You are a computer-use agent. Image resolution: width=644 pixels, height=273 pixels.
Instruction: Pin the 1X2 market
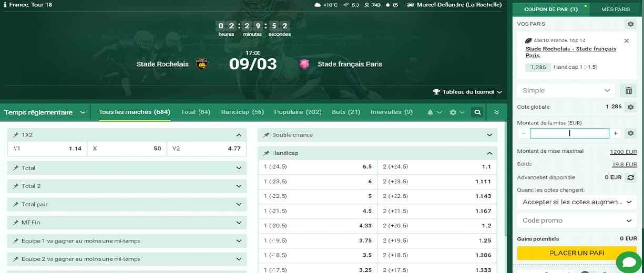point(16,135)
